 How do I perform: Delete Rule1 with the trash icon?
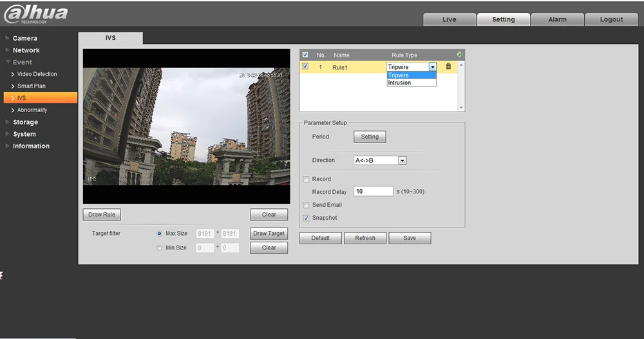click(x=448, y=66)
